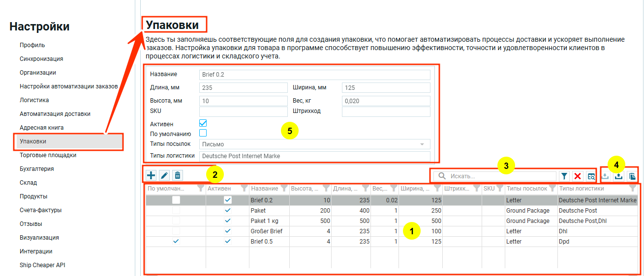The width and height of the screenshot is (644, 276).
Task: Open filter for Типы логистики column
Action: 633,189
